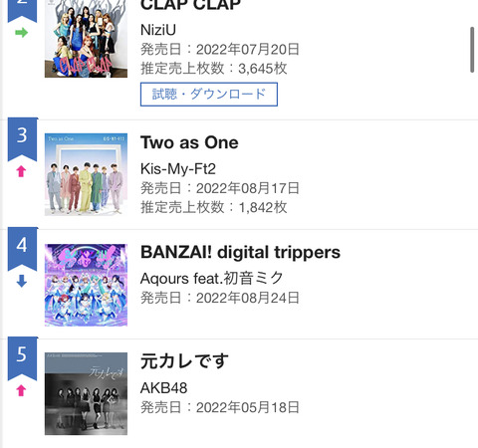Open the Two as One title link
Image resolution: width=478 pixels, height=448 pixels.
coord(189,142)
